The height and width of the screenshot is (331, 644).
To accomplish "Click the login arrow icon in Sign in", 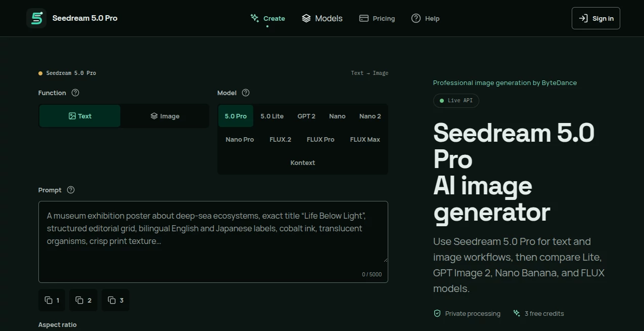I will (x=583, y=18).
